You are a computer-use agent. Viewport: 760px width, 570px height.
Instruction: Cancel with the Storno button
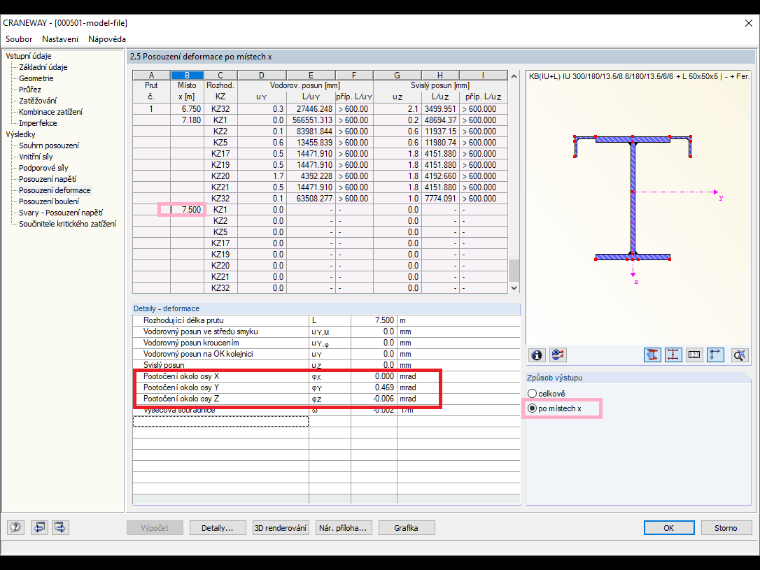(x=726, y=528)
